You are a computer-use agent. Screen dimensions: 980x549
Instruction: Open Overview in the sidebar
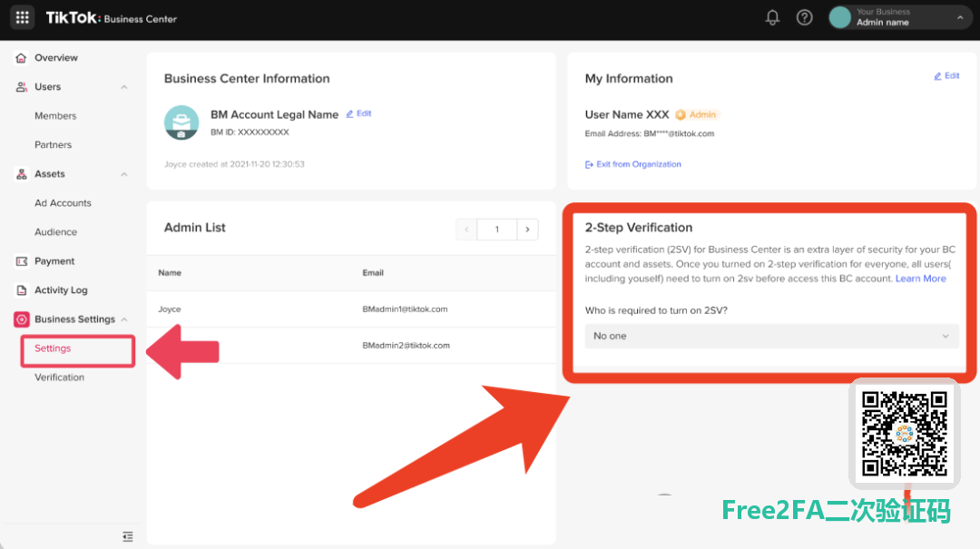(56, 57)
